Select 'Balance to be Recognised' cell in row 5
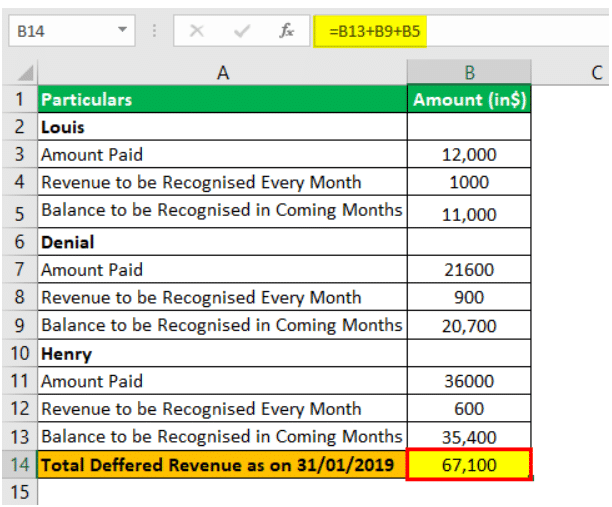The height and width of the screenshot is (507, 612). pyautogui.click(x=222, y=212)
